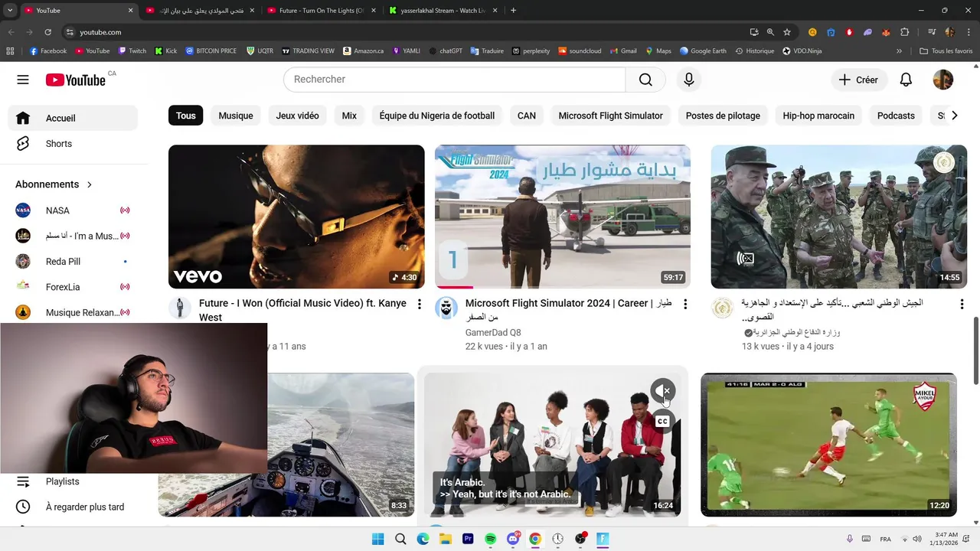The width and height of the screenshot is (980, 551).
Task: Select the CAN filter chip
Action: (527, 116)
